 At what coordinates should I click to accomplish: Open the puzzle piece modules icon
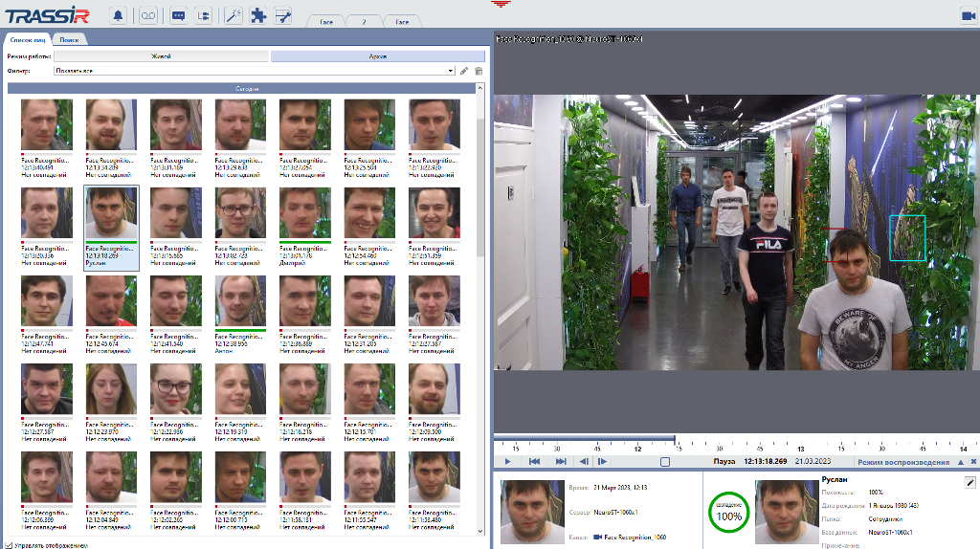coord(257,15)
